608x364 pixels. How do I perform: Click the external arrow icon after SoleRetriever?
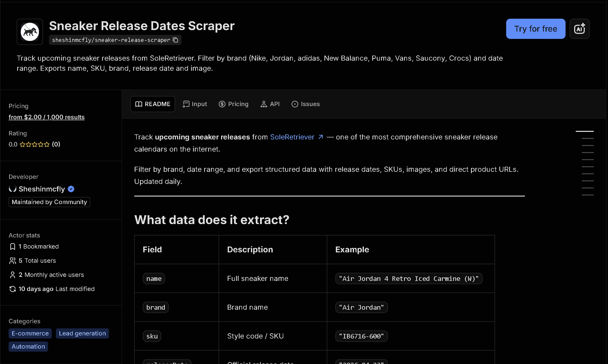(x=321, y=137)
